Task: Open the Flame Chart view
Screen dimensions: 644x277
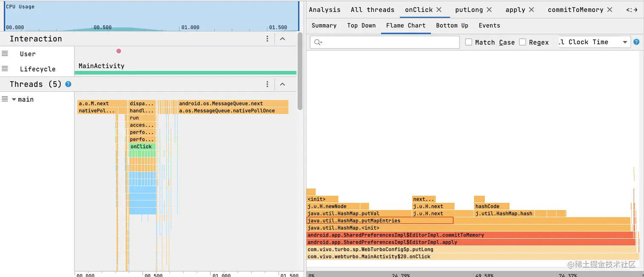Action: click(x=406, y=26)
